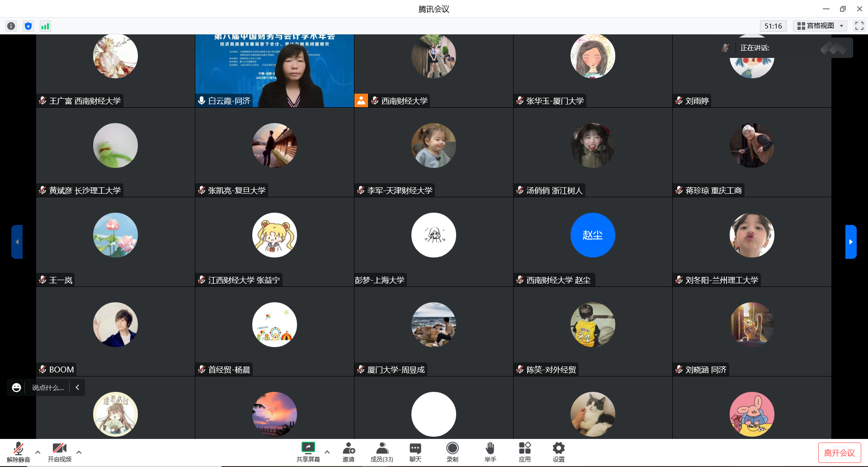Open Settings (设置) gear

tap(558, 452)
